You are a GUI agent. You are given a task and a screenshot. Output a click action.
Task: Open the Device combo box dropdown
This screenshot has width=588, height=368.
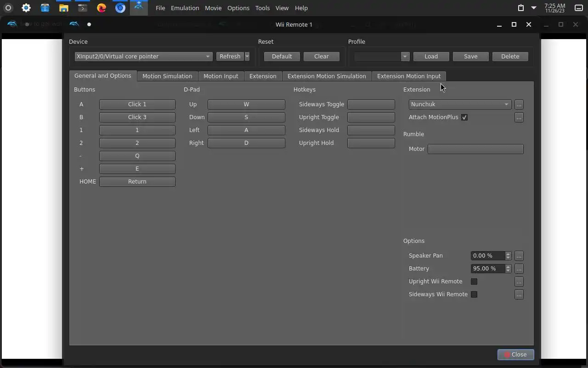(143, 57)
